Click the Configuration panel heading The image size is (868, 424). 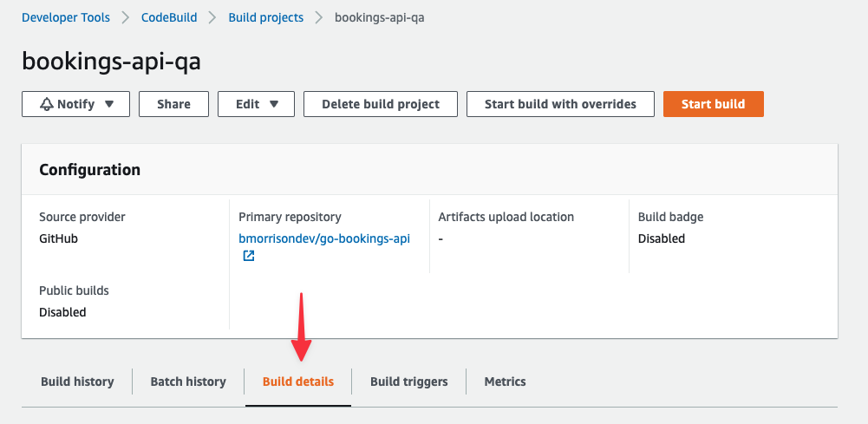tap(89, 169)
